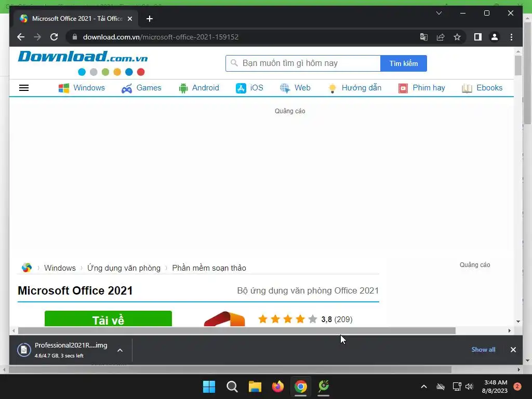Click the page vertical scrollbar thumb
The height and width of the screenshot is (399, 532).
518,65
